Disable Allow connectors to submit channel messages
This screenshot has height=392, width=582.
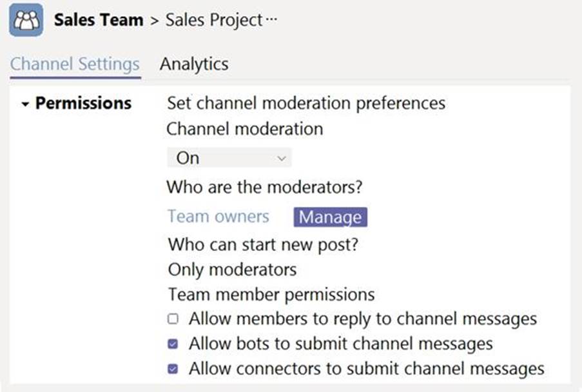(173, 369)
